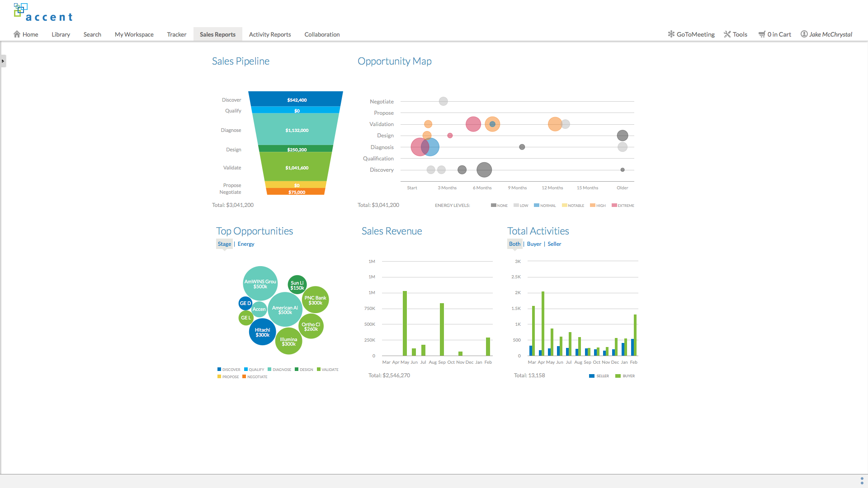
Task: Click the vertical dots icon at bottom right
Action: coord(862,481)
